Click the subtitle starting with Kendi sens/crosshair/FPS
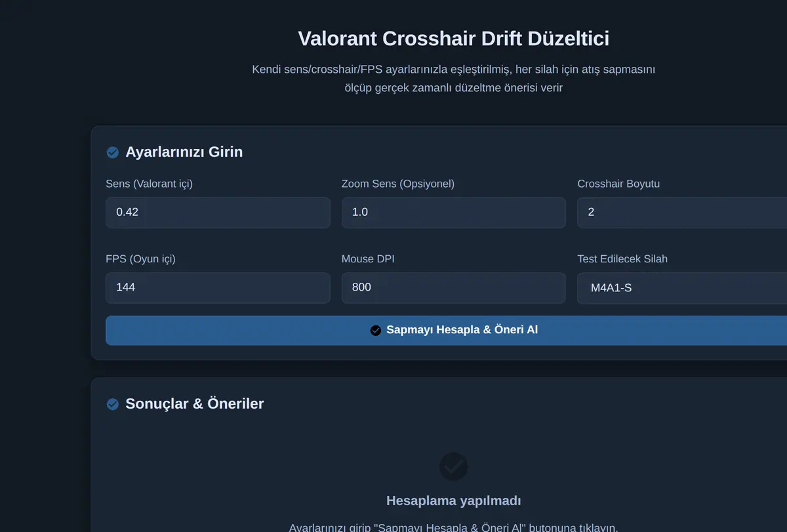The image size is (787, 532). [453, 78]
